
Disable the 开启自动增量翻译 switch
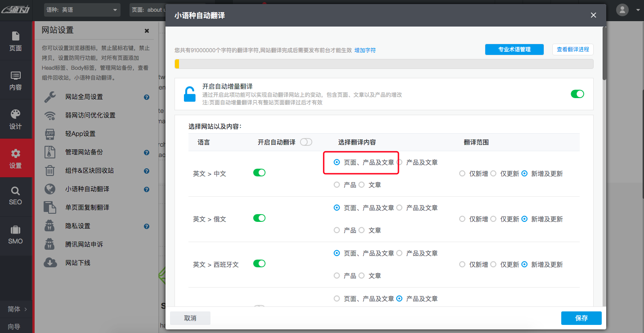tap(577, 94)
